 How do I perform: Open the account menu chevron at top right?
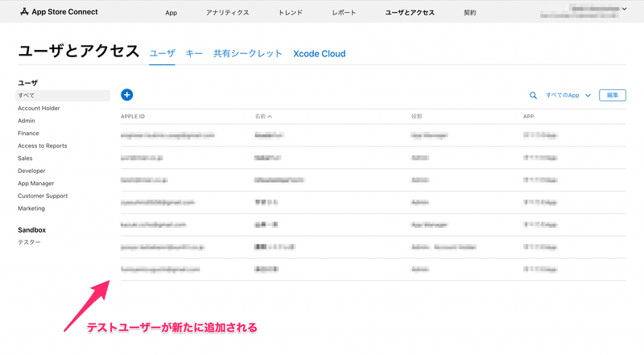coord(625,9)
